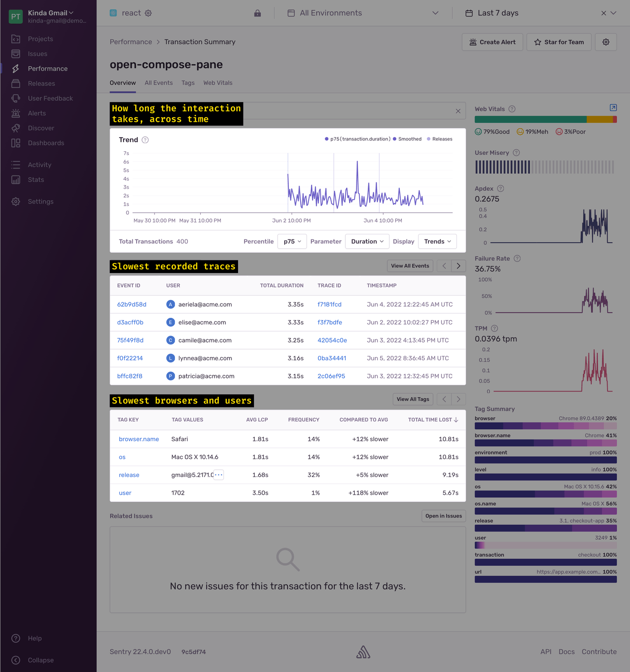This screenshot has width=630, height=672.
Task: Click the Trend help question icon
Action: [x=145, y=140]
